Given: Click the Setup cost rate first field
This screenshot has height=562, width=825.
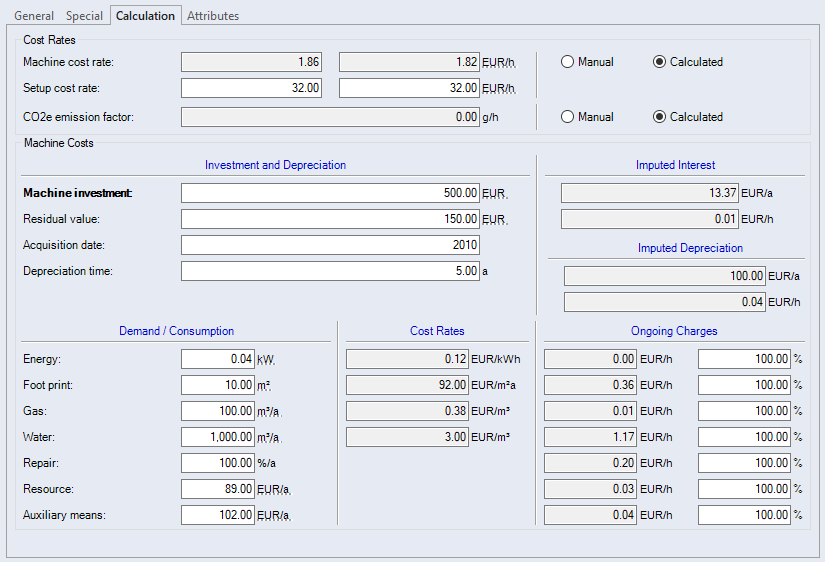Looking at the screenshot, I should [252, 88].
